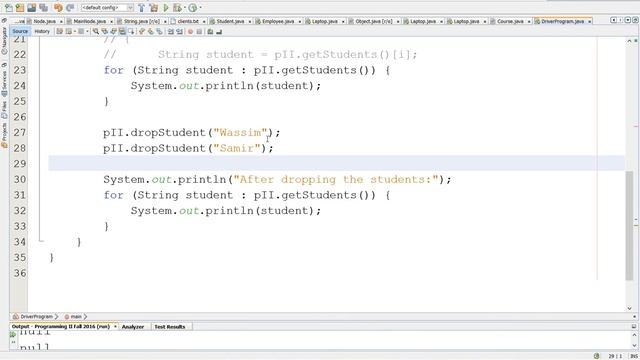Click the Find Selection magnifier icon
The image size is (640, 360).
point(96,31)
